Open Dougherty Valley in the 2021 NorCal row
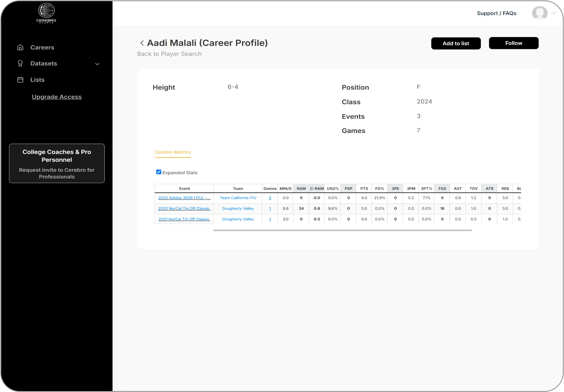The height and width of the screenshot is (392, 564). pos(238,219)
